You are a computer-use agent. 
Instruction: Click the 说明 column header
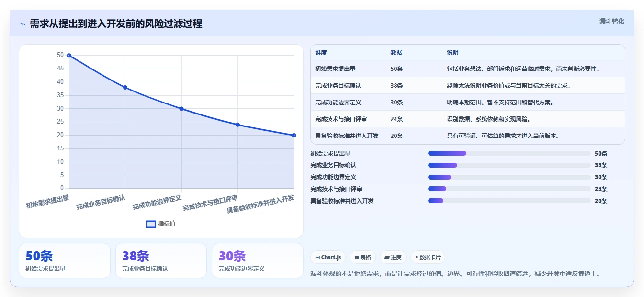click(x=452, y=52)
